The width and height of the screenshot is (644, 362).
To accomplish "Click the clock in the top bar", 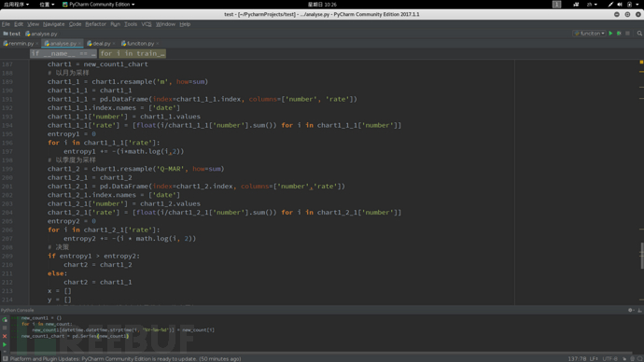I will [322, 4].
